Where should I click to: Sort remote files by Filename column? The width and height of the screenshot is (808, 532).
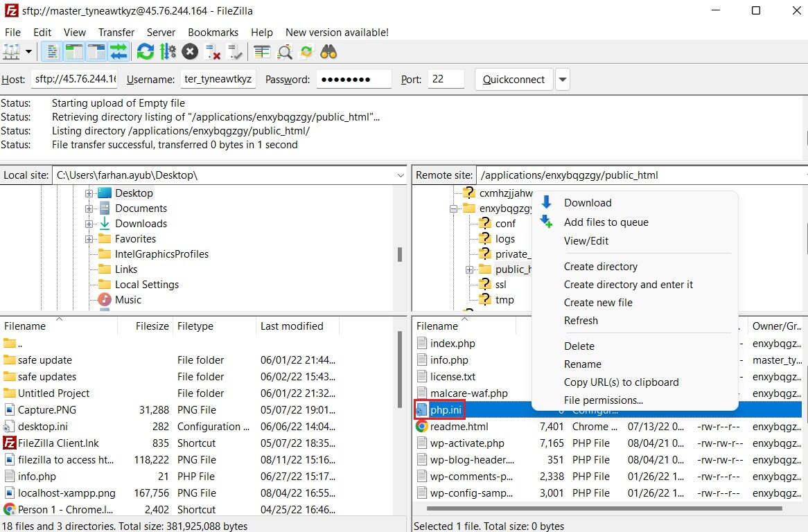point(464,326)
